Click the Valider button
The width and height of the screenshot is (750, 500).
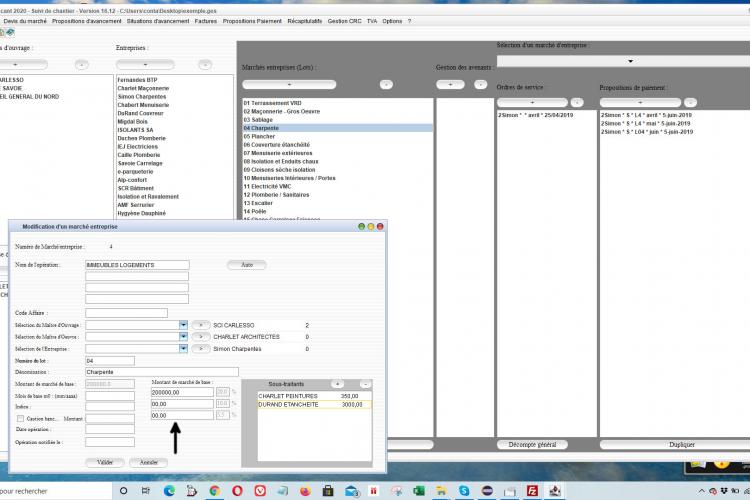coord(105,462)
